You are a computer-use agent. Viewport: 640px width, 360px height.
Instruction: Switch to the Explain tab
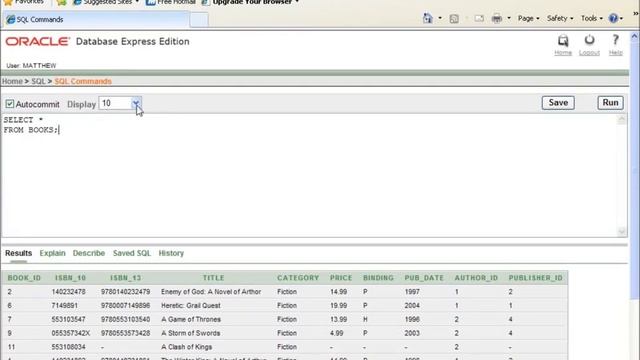[52, 253]
